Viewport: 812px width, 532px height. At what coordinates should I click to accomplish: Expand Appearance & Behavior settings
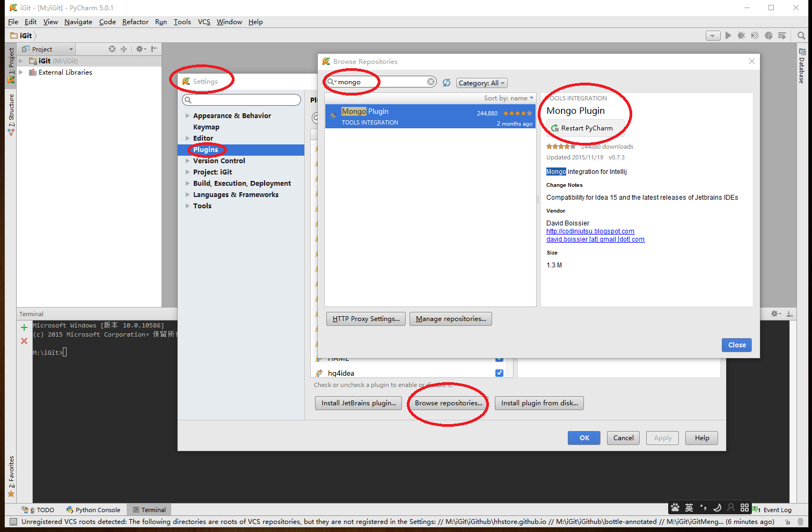click(187, 116)
